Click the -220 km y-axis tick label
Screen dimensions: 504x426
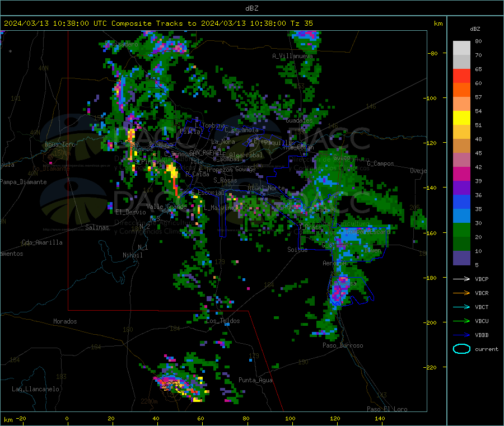431,368
